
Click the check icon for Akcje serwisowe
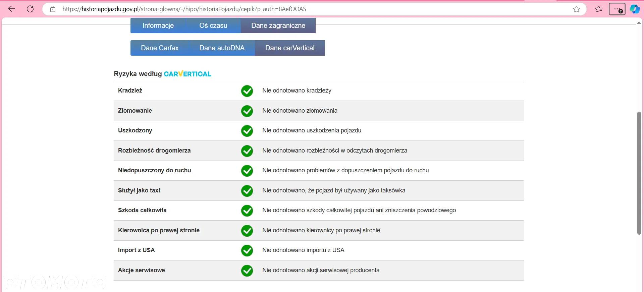247,271
